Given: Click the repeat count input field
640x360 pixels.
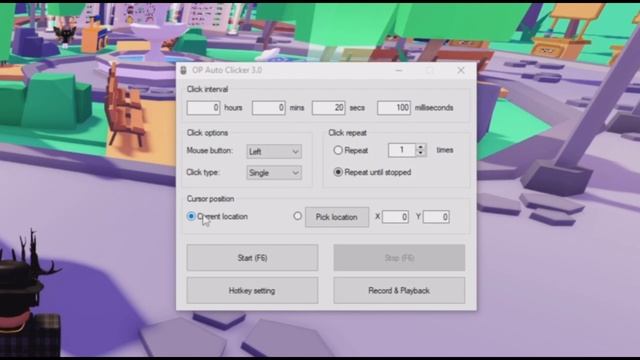Looking at the screenshot, I should (402, 150).
